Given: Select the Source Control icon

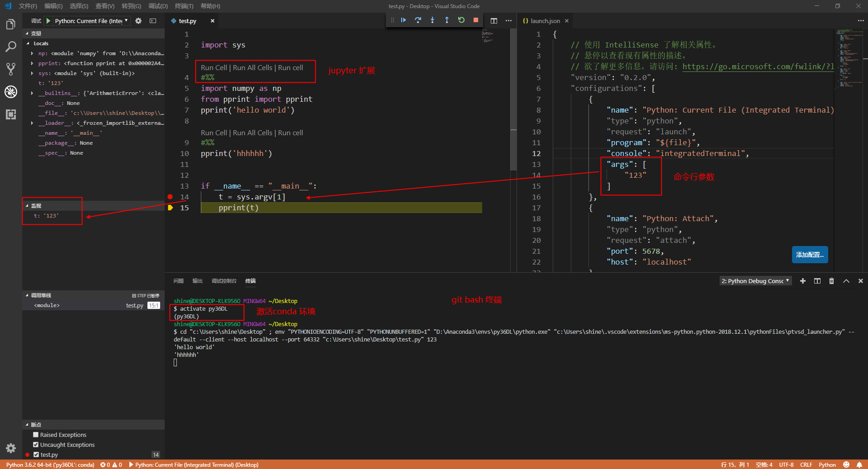Looking at the screenshot, I should tap(11, 69).
